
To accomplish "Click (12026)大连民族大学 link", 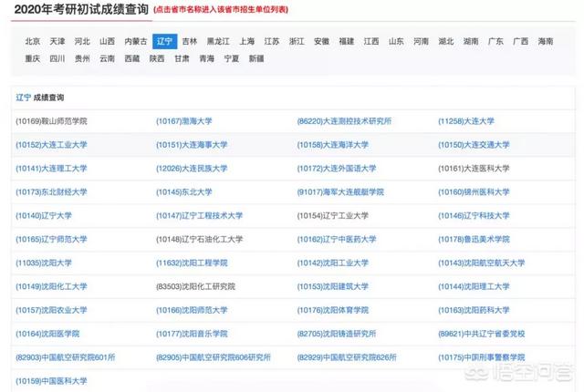I will tap(192, 169).
